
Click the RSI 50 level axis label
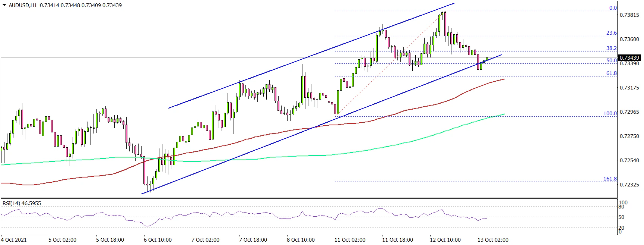pos(621,217)
